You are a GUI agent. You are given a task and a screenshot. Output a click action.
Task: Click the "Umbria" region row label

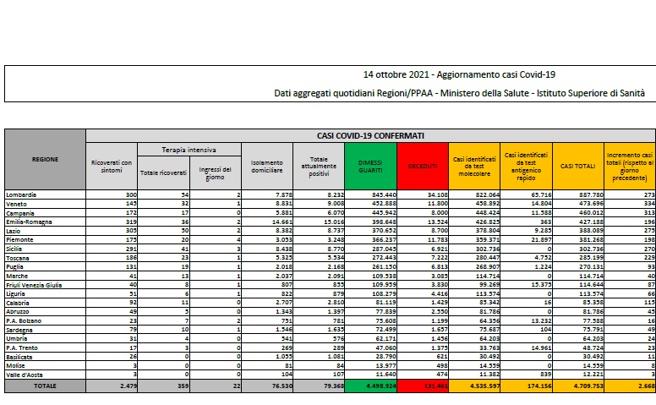click(16, 339)
